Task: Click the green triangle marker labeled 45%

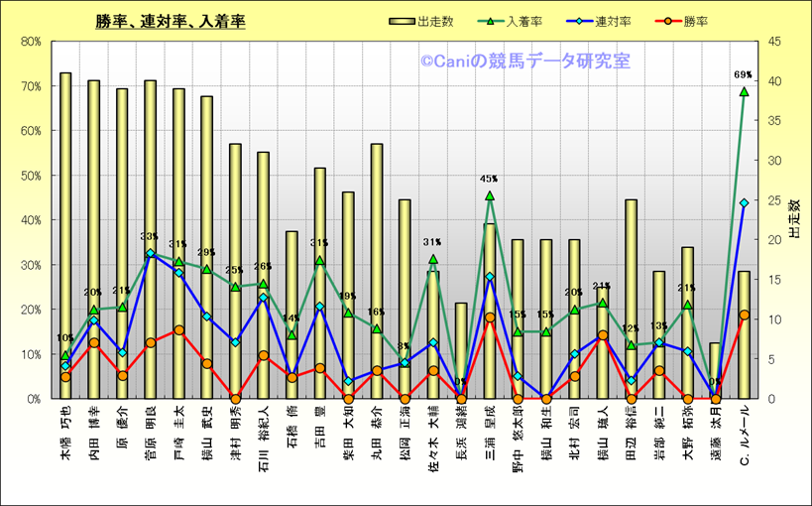Action: (x=489, y=196)
